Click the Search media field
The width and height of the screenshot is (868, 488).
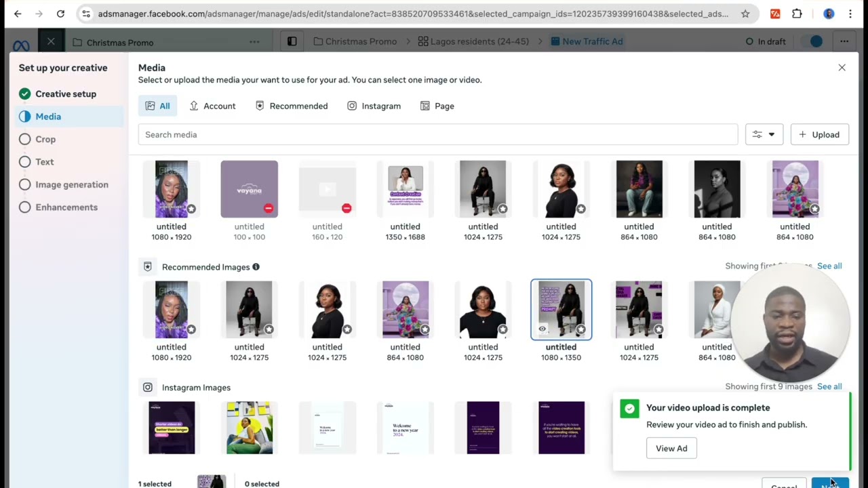click(438, 134)
